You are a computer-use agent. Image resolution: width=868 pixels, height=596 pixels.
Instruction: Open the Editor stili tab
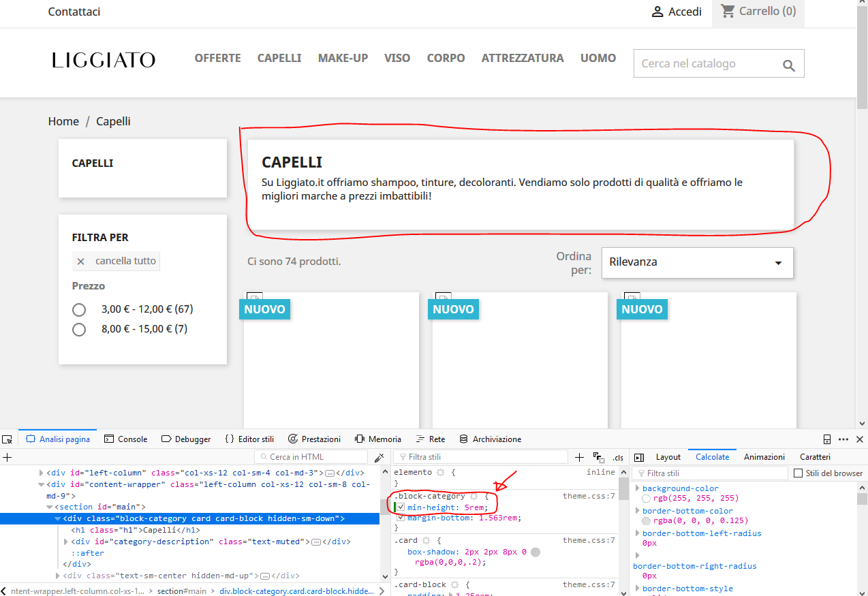point(249,439)
